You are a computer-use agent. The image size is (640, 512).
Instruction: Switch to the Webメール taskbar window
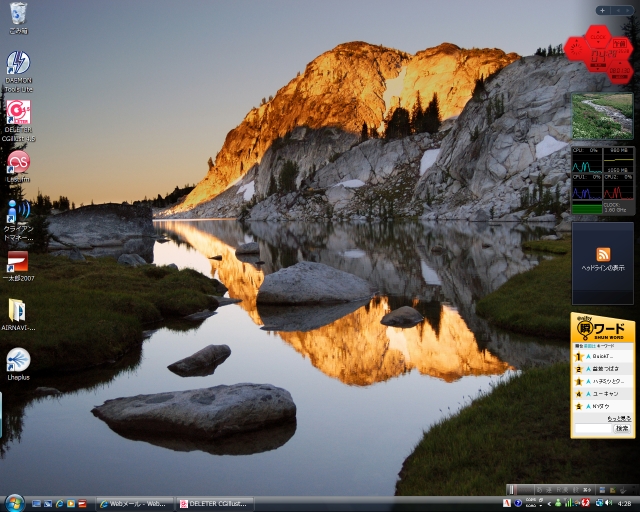pos(135,503)
